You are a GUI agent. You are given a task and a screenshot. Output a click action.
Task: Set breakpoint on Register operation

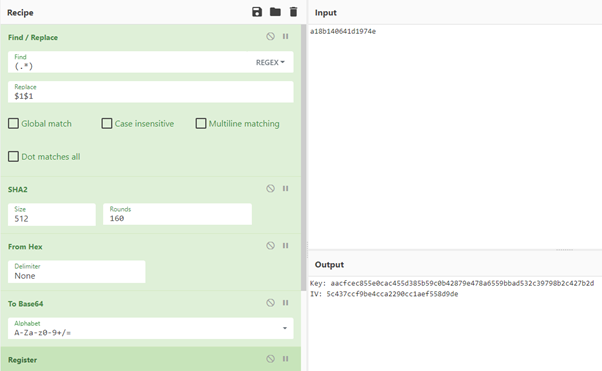point(285,359)
